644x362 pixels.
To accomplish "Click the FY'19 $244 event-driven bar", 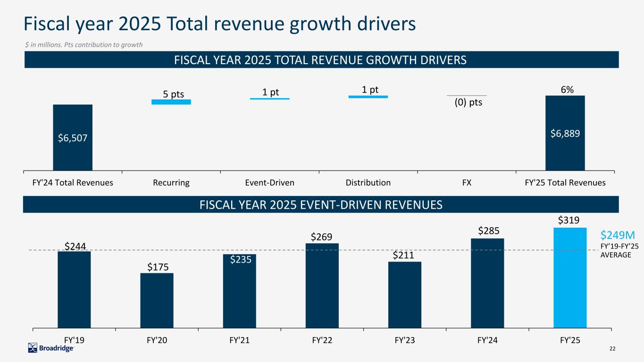I will point(74,289).
